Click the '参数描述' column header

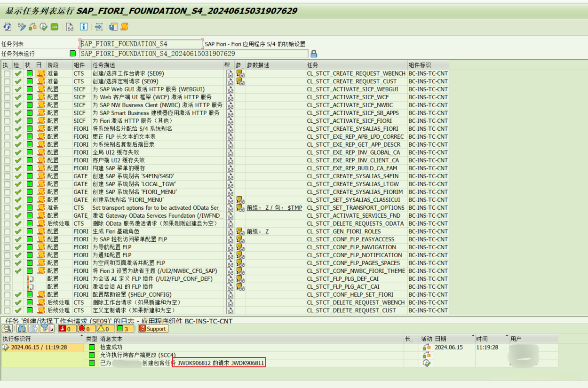pos(276,65)
